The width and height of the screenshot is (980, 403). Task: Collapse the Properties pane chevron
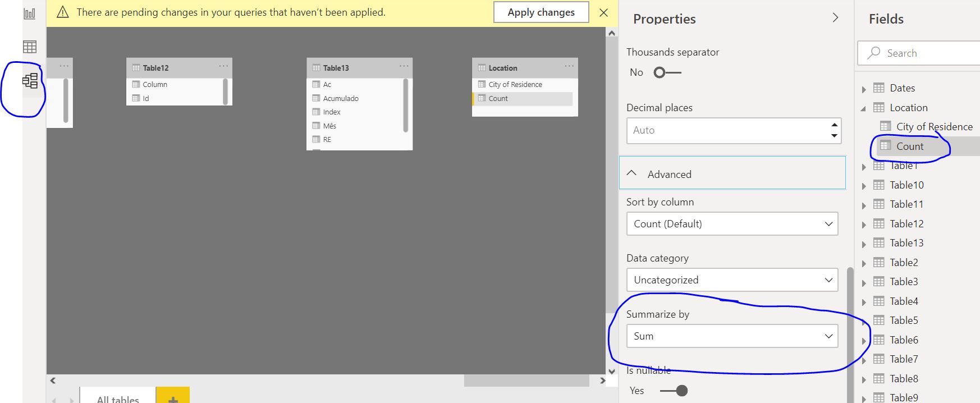pyautogui.click(x=835, y=18)
